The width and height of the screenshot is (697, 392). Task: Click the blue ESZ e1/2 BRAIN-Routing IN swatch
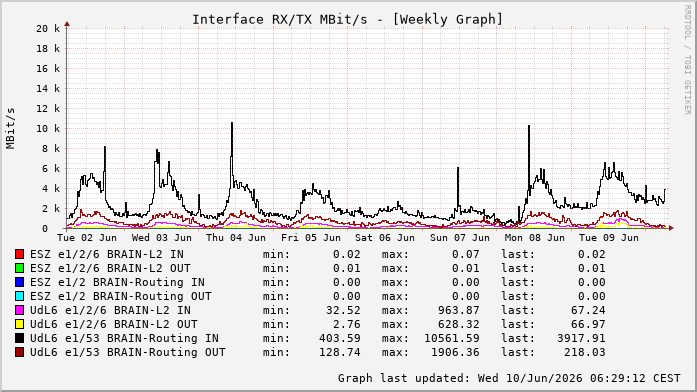pyautogui.click(x=19, y=282)
